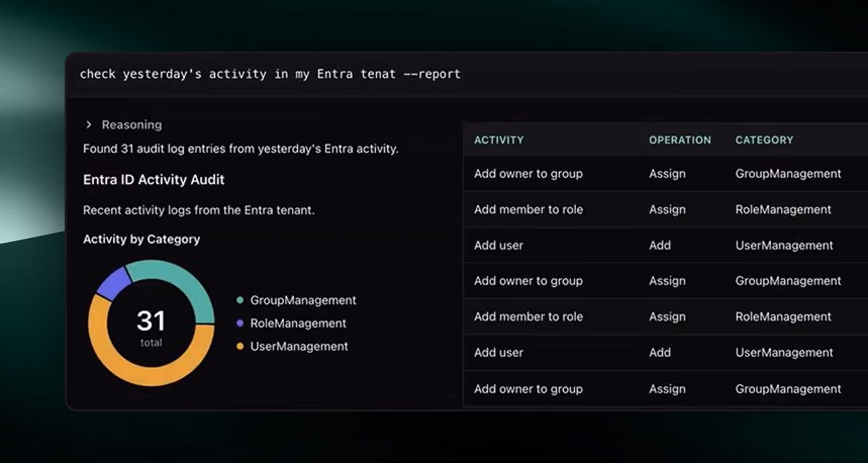Screen dimensions: 868x463
Task: Select the RoleManagement legend label
Action: (x=298, y=323)
